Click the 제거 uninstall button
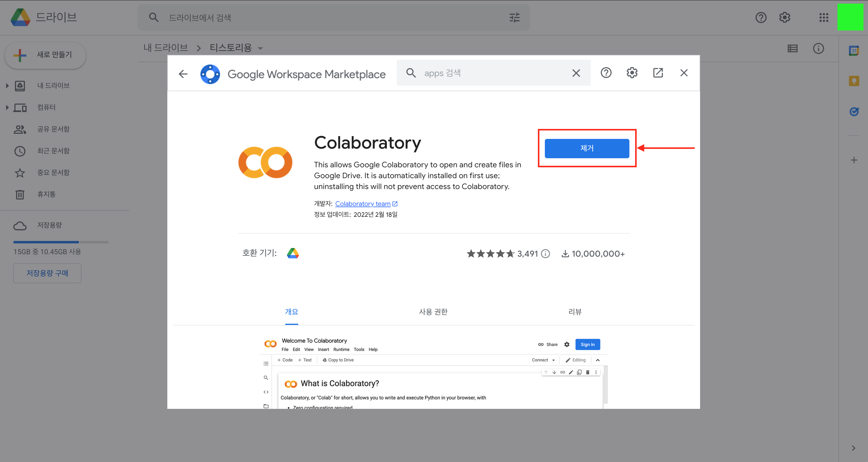This screenshot has height=462, width=868. (587, 148)
